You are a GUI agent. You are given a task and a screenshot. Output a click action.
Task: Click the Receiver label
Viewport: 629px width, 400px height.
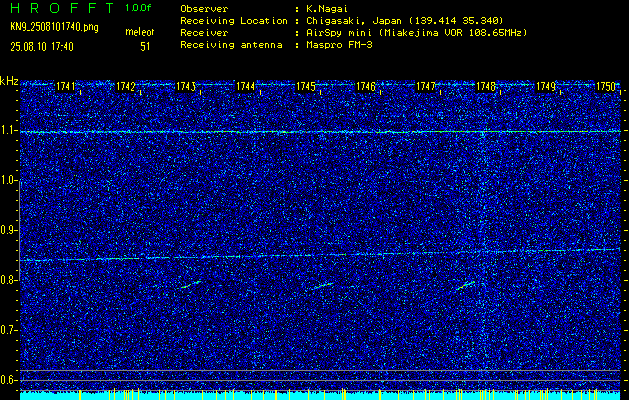coord(204,33)
